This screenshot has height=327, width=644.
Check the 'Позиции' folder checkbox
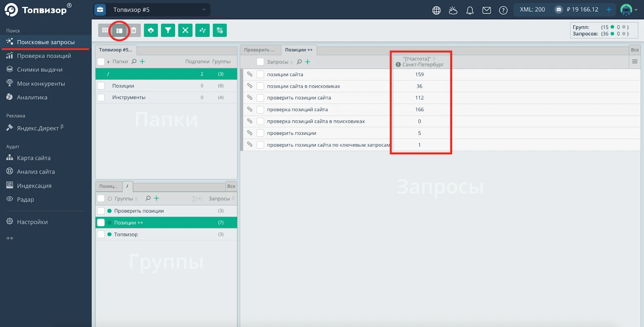point(101,86)
